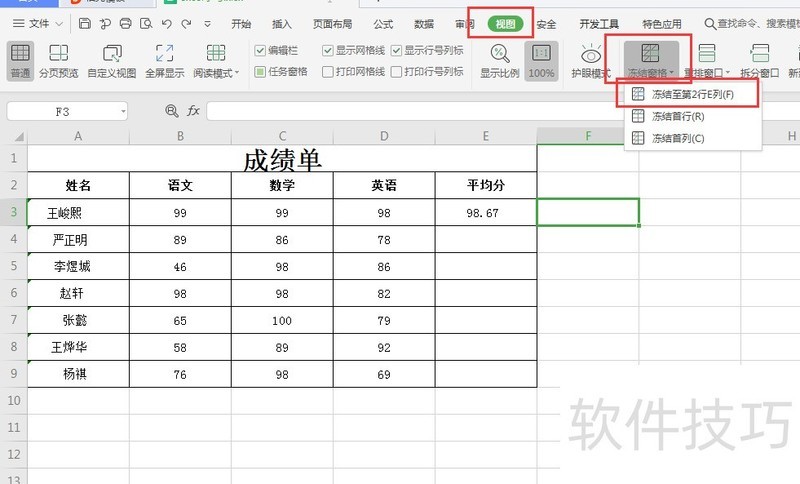Click 重排窗口 arrange windows
The width and height of the screenshot is (800, 484).
[707, 61]
